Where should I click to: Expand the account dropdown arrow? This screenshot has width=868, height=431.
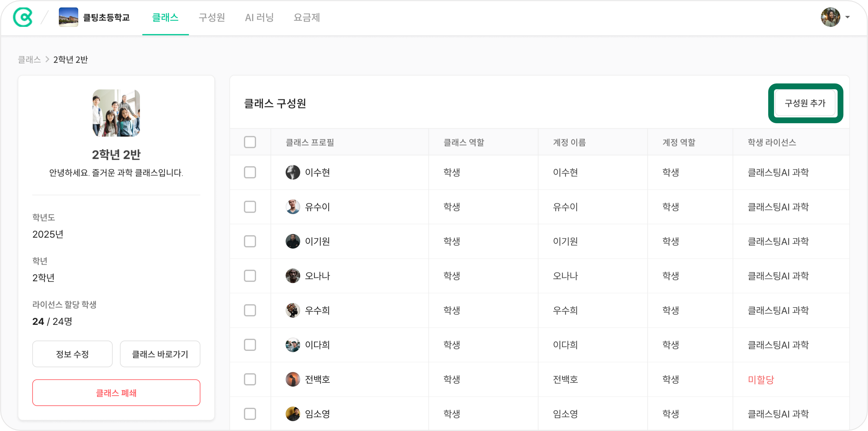coord(848,17)
